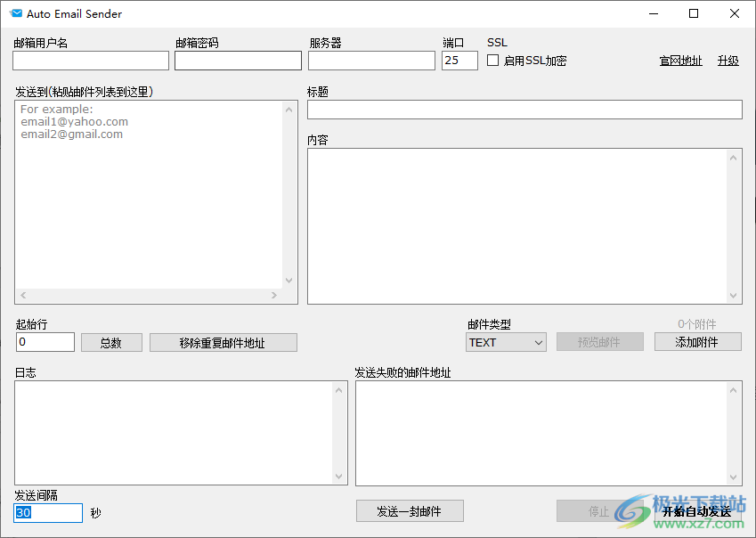756x538 pixels.
Task: Click the down arrow on recipient list scrollbar
Action: (x=289, y=280)
